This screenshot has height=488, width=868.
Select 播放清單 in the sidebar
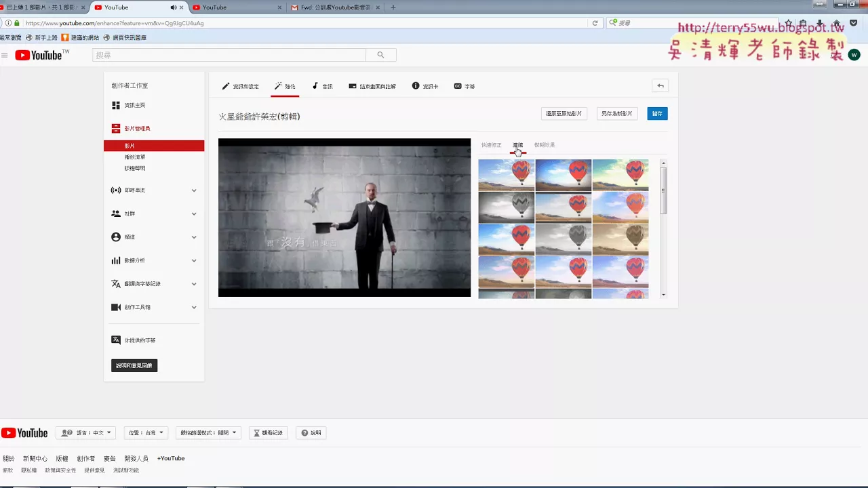click(135, 157)
